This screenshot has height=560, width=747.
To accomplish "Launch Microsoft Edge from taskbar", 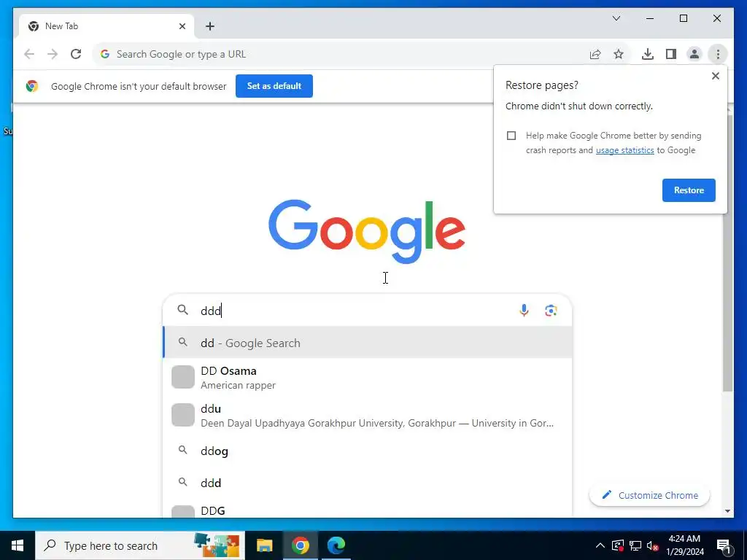I will [x=336, y=545].
